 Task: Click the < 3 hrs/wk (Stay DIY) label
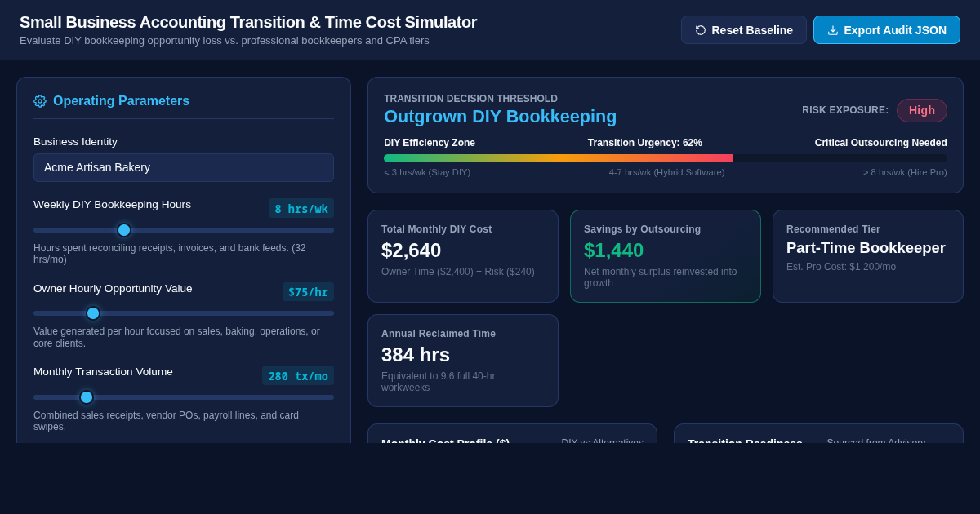(x=427, y=172)
